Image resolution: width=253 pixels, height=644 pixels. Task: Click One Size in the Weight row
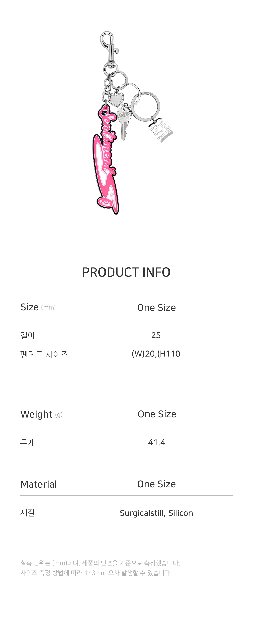click(157, 414)
